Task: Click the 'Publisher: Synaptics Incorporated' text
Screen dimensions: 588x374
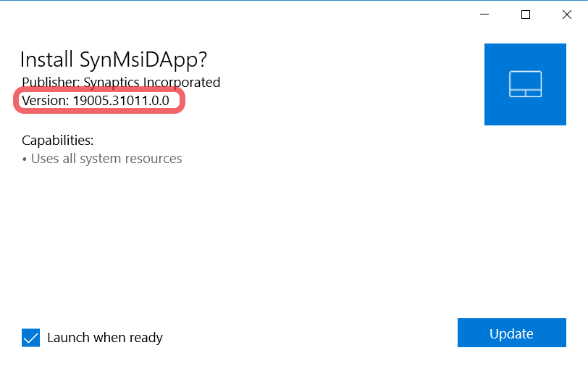Action: pyautogui.click(x=121, y=82)
